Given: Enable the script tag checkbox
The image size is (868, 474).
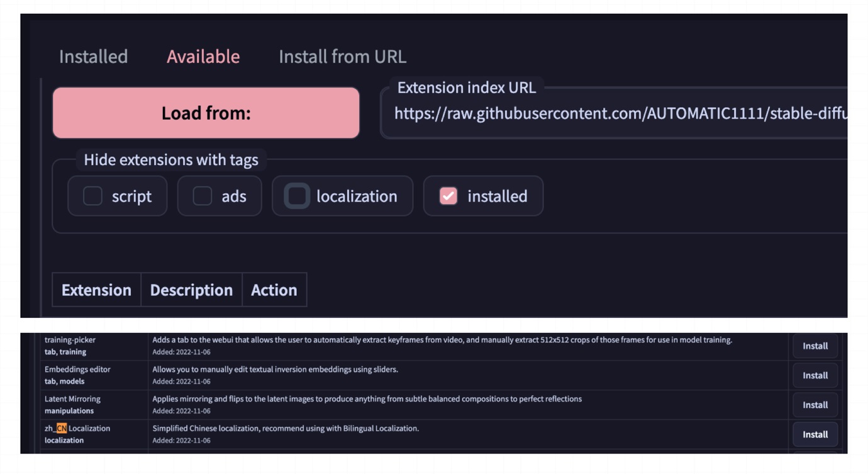Looking at the screenshot, I should (x=93, y=196).
